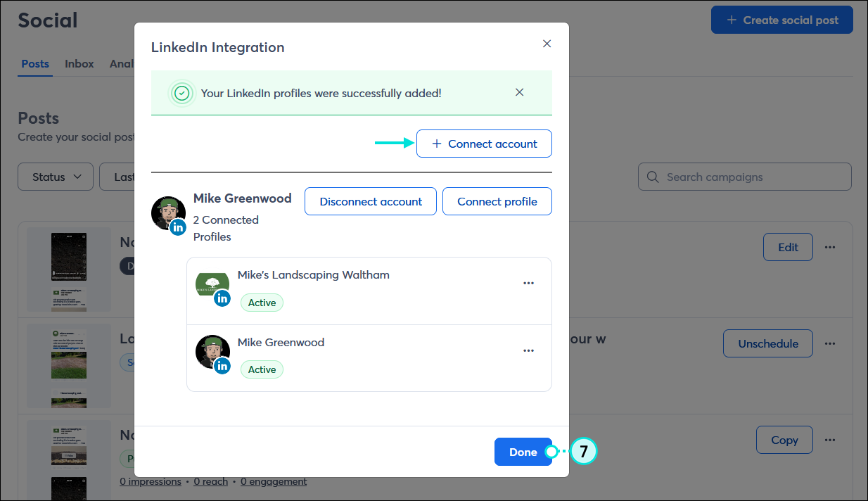Open options for Mike's Landscaping Waltham profile
This screenshot has width=868, height=501.
point(528,284)
